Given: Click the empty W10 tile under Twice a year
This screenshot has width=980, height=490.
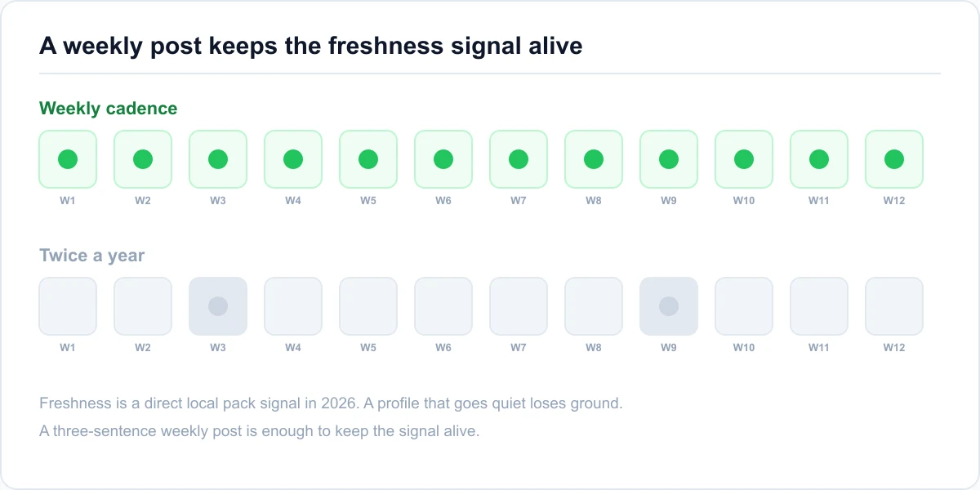Looking at the screenshot, I should 744,306.
